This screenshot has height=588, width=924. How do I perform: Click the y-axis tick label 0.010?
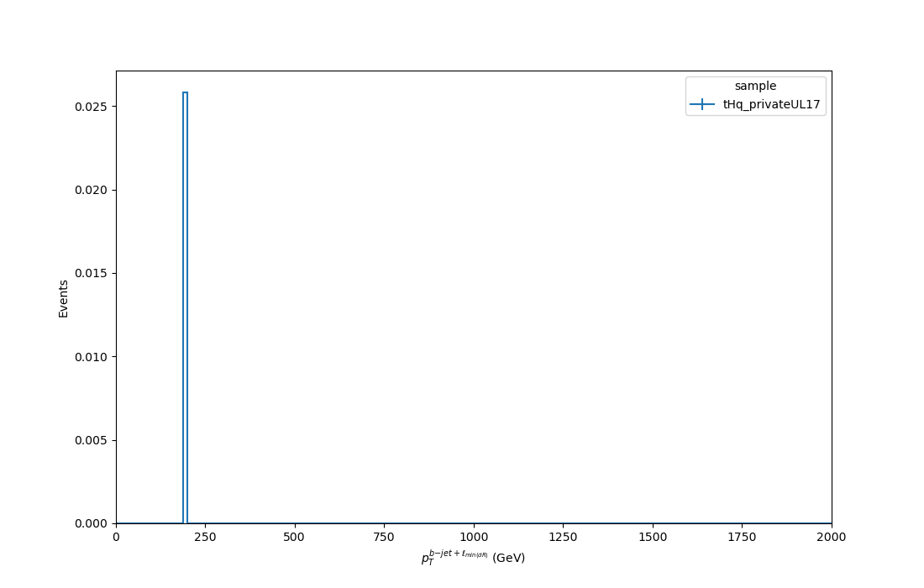[x=92, y=357]
